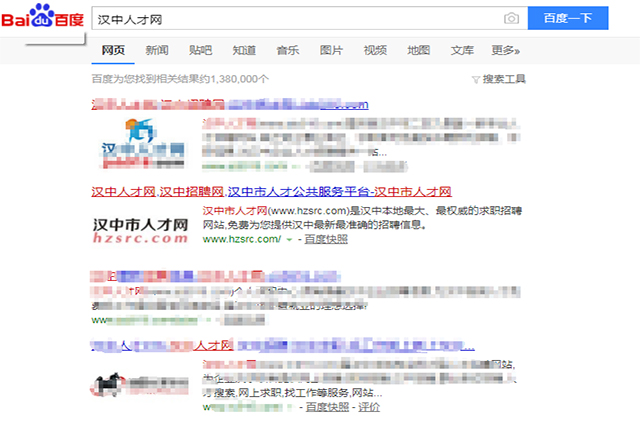
Task: Click the 百度一下 search button
Action: click(x=568, y=18)
